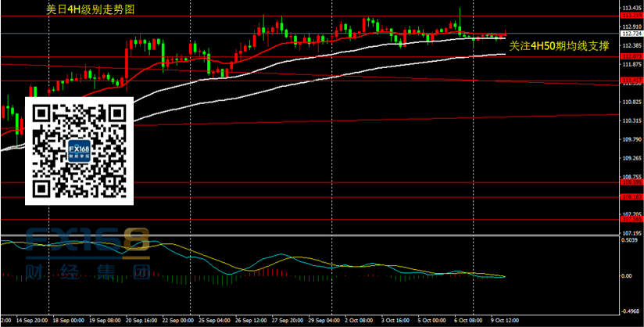Click the current price label 112.724
The image size is (644, 327).
coord(631,34)
